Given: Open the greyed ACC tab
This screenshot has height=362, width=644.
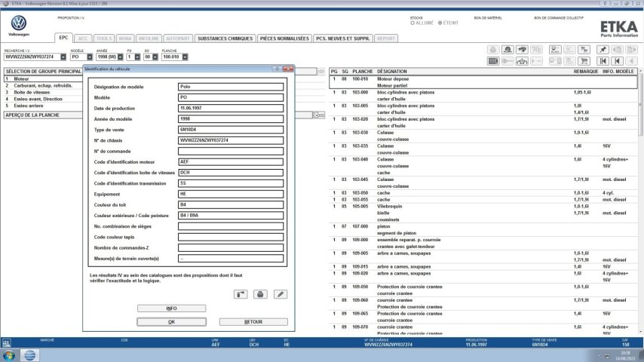Looking at the screenshot, I should [x=83, y=38].
